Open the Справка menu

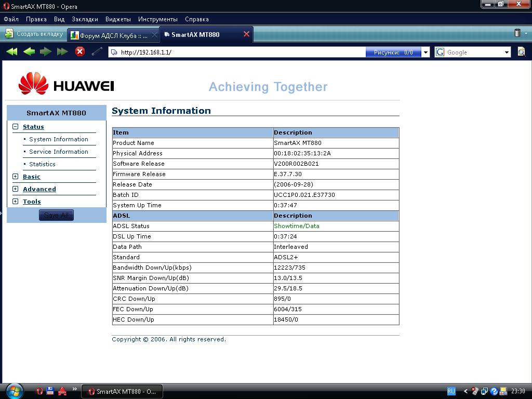[x=197, y=19]
